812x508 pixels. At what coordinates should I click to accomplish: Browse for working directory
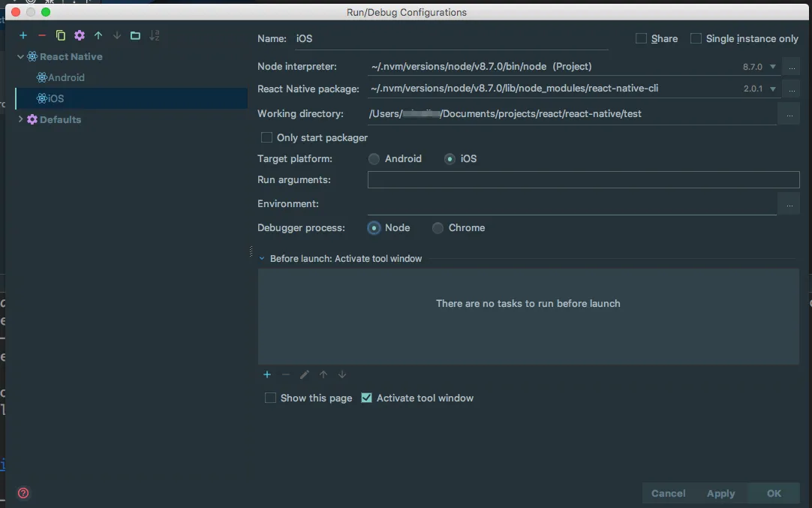click(x=789, y=114)
